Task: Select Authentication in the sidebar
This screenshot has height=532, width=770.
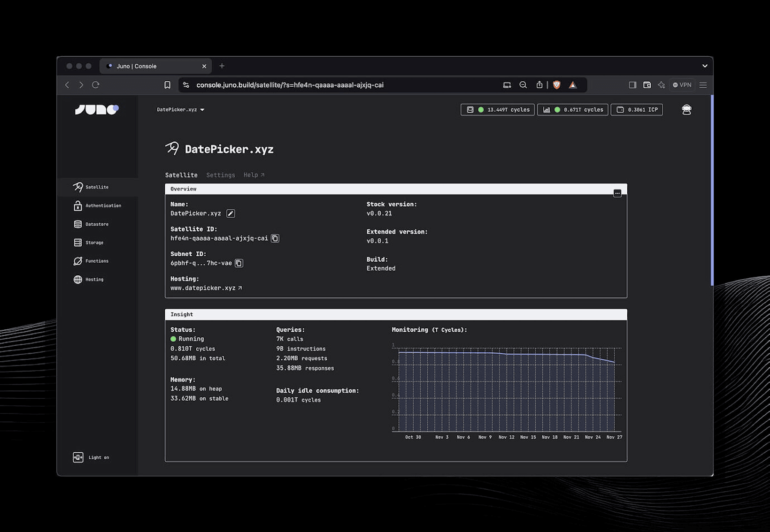Action: tap(102, 205)
